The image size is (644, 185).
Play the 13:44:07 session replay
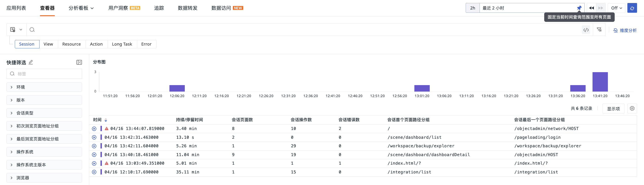(x=94, y=129)
